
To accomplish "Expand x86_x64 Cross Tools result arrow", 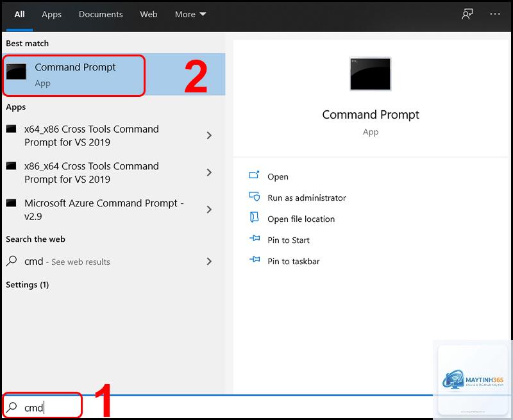I will [210, 172].
